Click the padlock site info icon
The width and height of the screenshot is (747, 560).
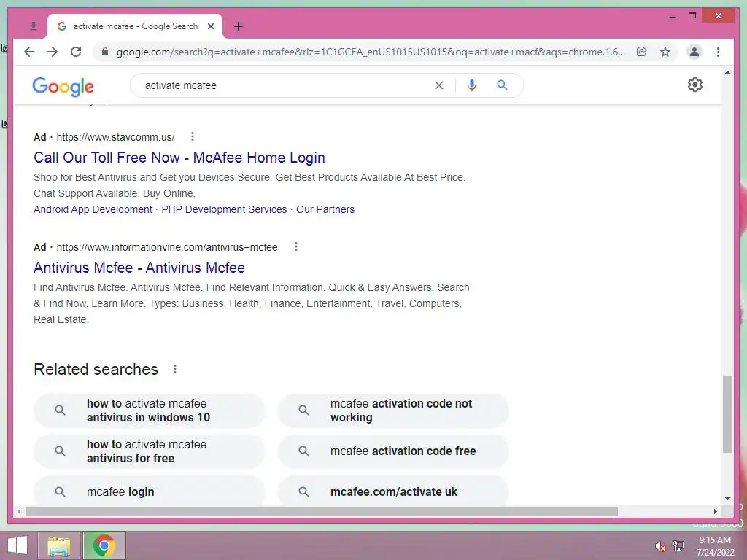[x=105, y=52]
